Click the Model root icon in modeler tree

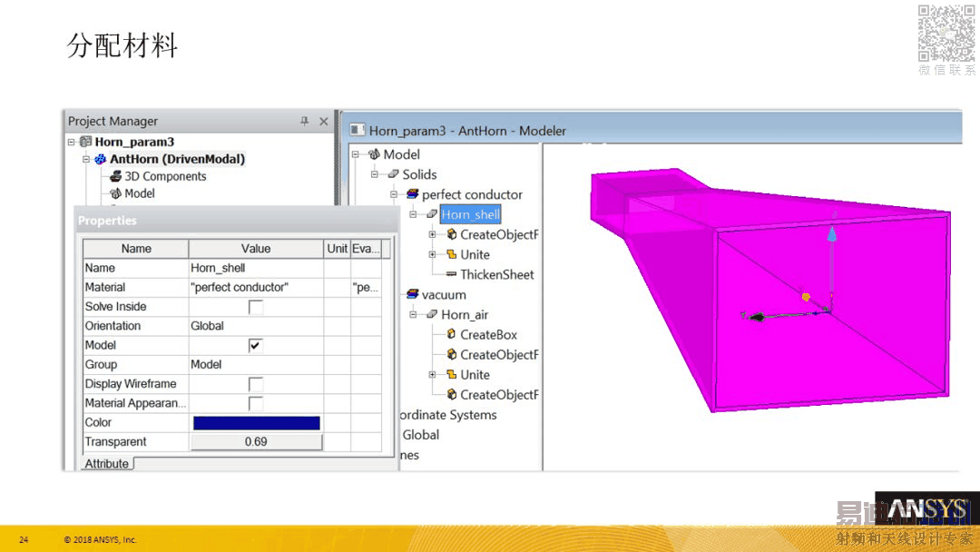(375, 154)
